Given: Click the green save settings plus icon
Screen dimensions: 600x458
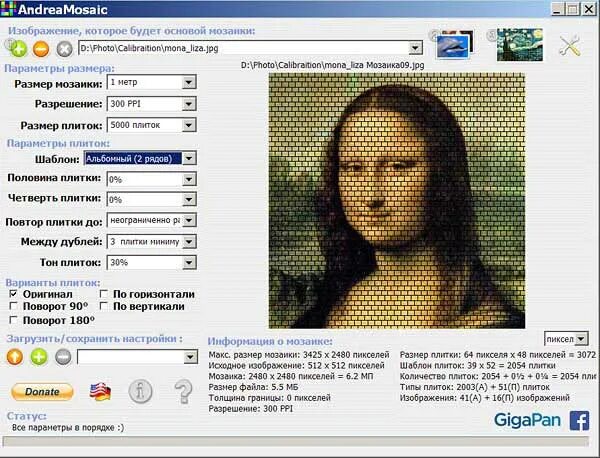Looking at the screenshot, I should (x=39, y=357).
